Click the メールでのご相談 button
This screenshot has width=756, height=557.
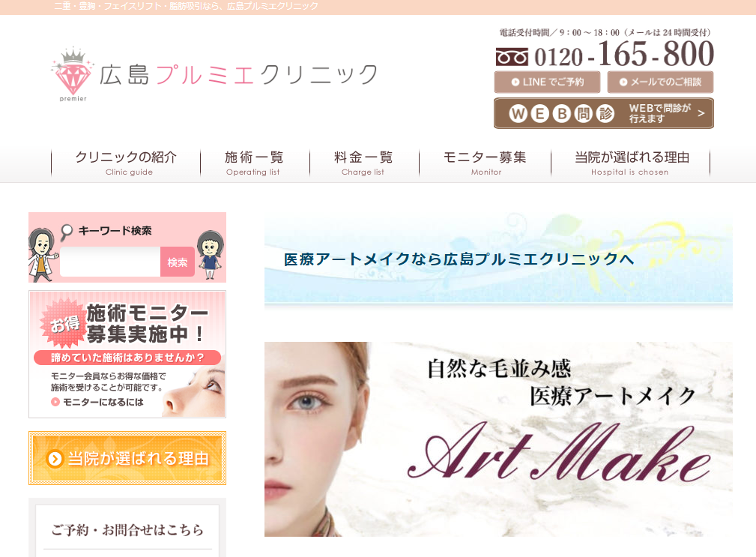pyautogui.click(x=660, y=82)
